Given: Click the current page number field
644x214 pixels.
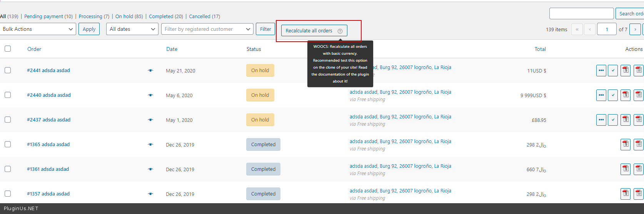Looking at the screenshot, I should click(x=607, y=29).
